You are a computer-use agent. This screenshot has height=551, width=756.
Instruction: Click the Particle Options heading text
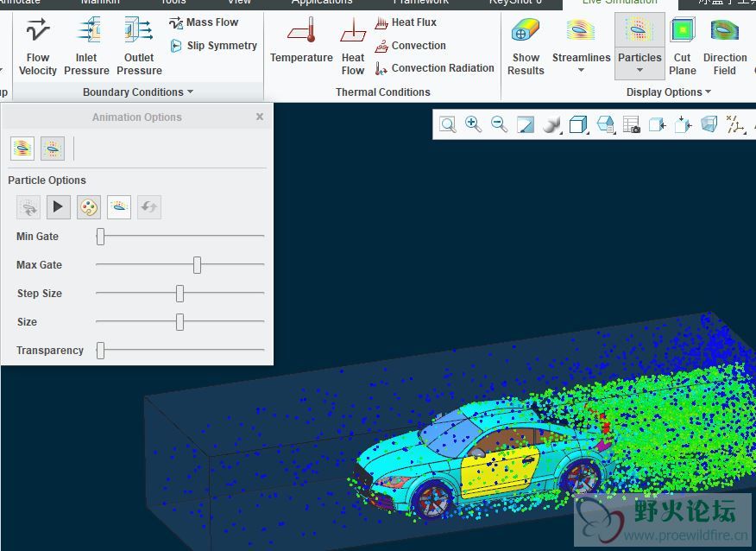pos(47,180)
